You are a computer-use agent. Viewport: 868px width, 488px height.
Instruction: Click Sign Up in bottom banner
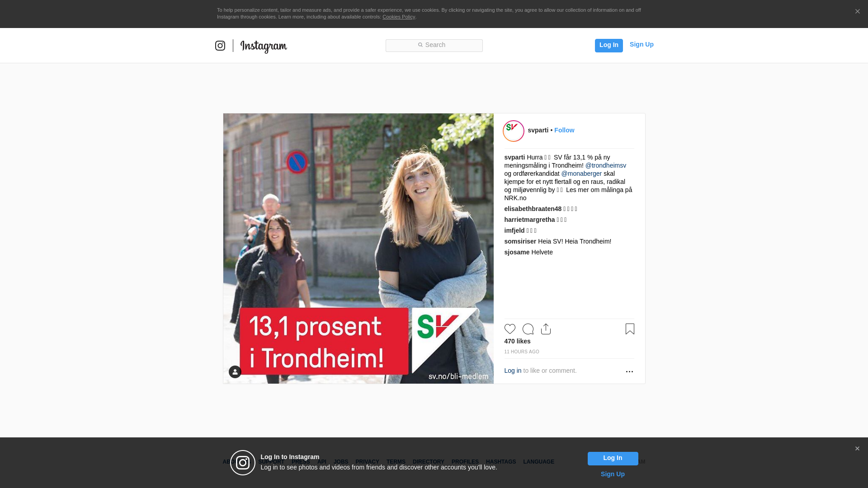[613, 474]
